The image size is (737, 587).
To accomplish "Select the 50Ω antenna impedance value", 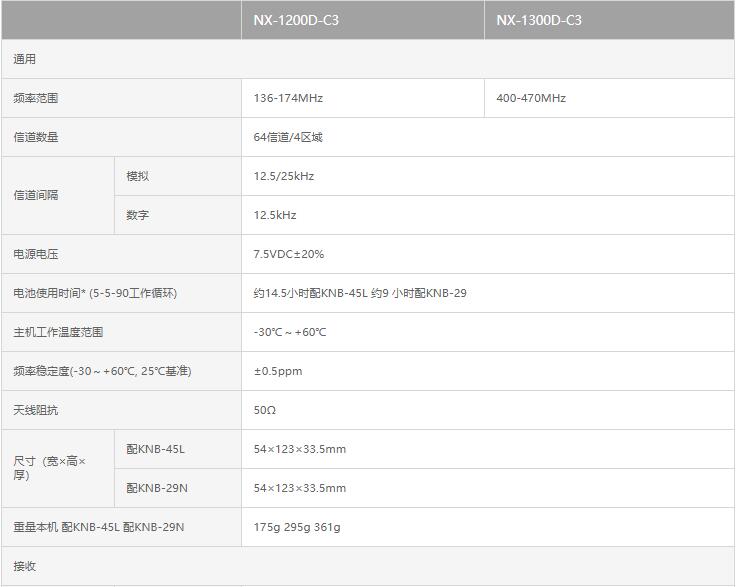I will click(x=265, y=410).
